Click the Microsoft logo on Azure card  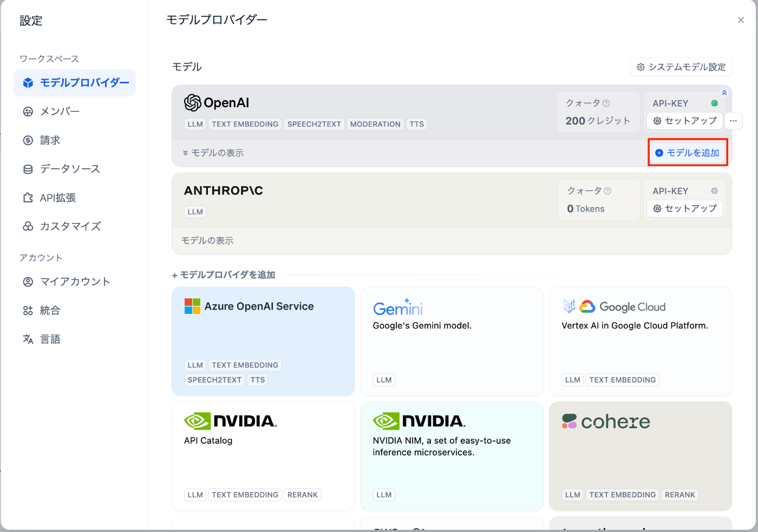tap(192, 306)
